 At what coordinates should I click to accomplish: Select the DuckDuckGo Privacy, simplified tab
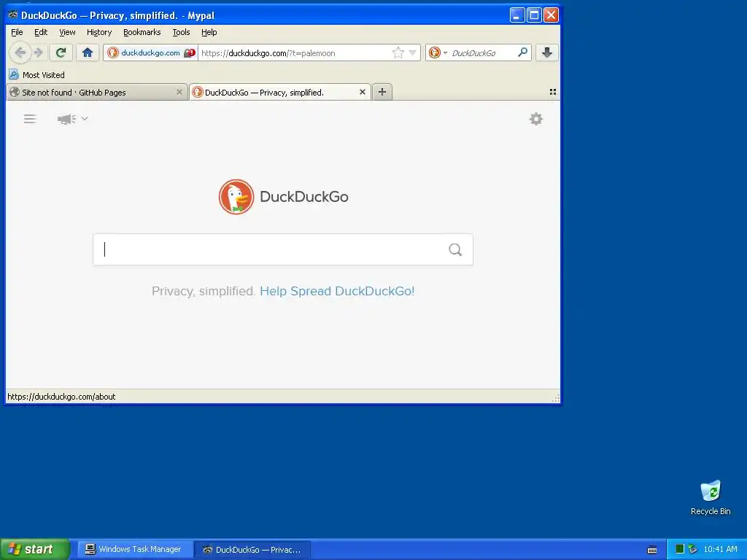(279, 92)
